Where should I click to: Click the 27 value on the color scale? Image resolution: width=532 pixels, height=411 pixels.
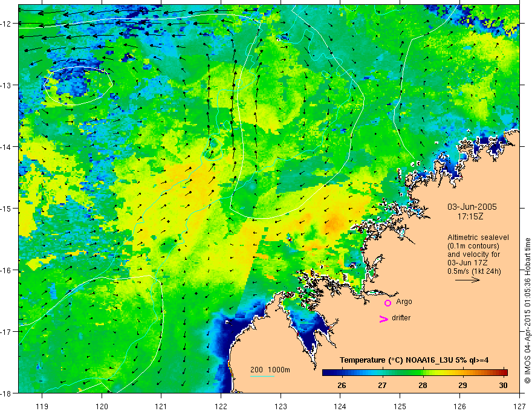[x=382, y=385]
